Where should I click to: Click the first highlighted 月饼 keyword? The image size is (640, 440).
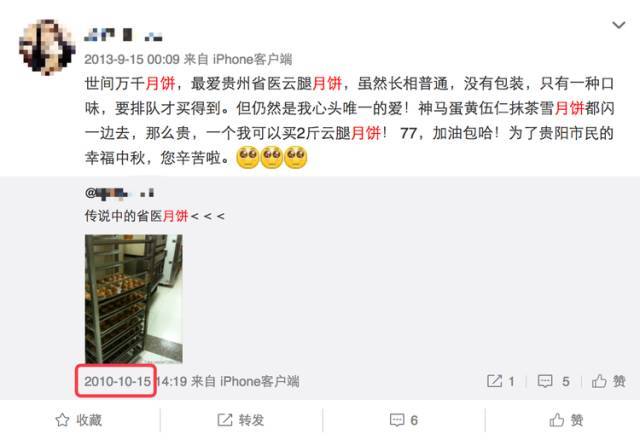pos(160,84)
